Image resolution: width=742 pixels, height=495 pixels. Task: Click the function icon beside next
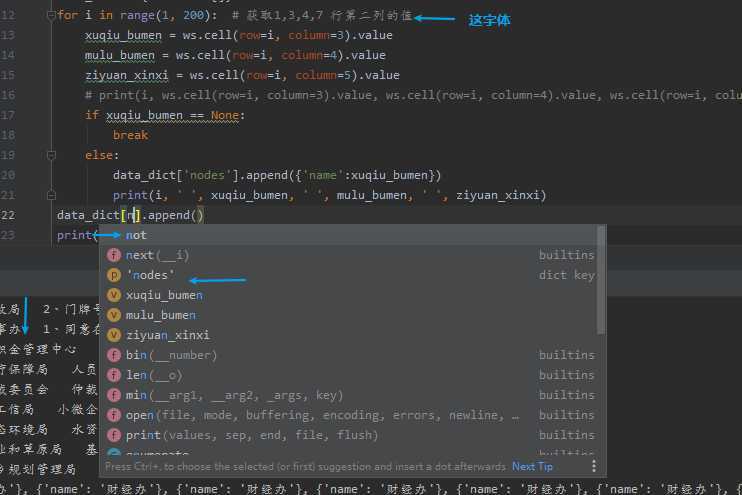click(114, 255)
